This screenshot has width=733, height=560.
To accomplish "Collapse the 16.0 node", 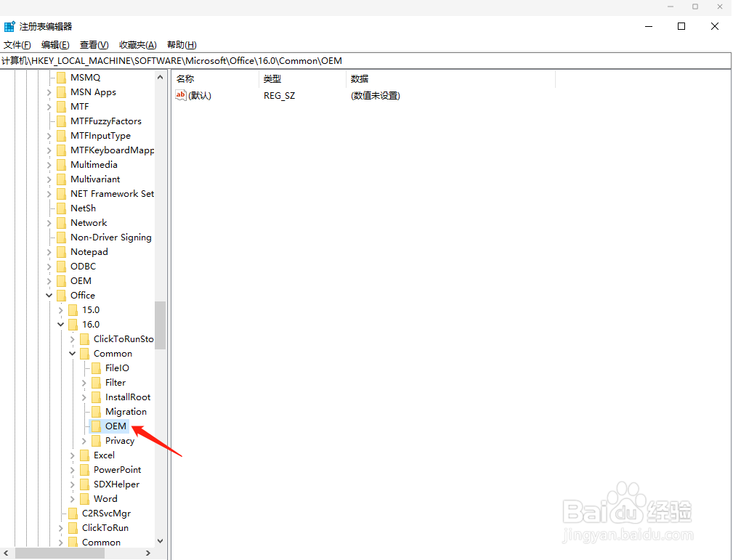I will 60,324.
